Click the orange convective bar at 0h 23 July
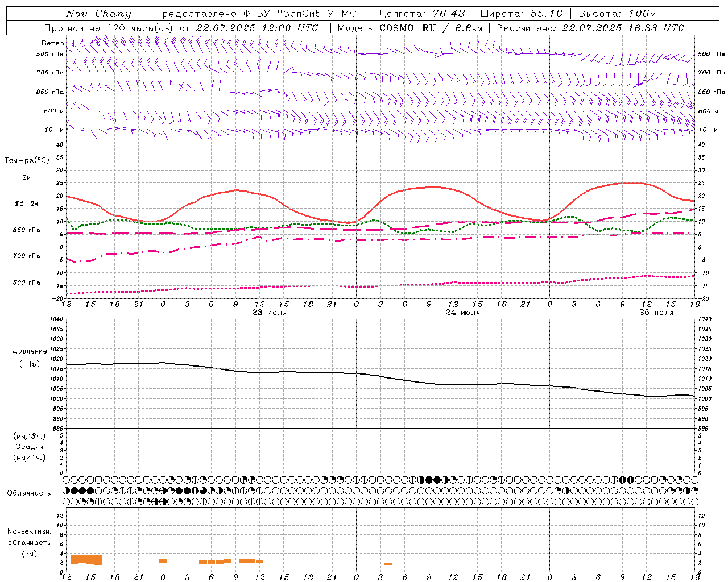 tap(163, 561)
